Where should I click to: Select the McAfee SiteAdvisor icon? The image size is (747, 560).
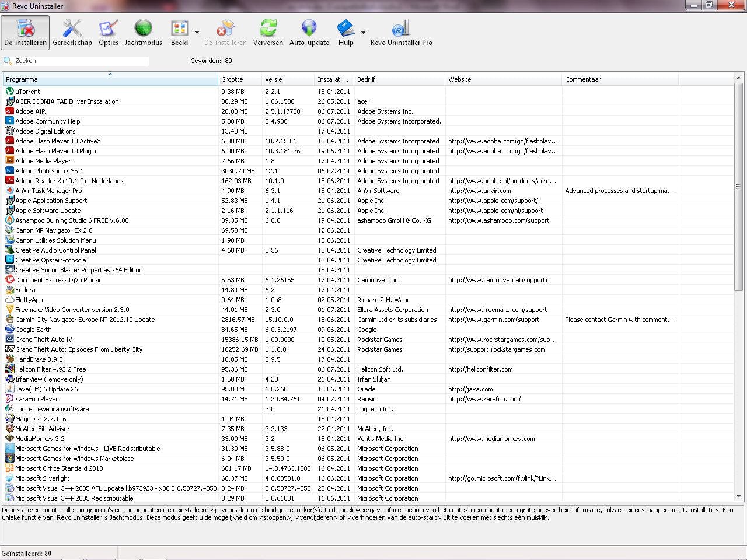pos(10,429)
